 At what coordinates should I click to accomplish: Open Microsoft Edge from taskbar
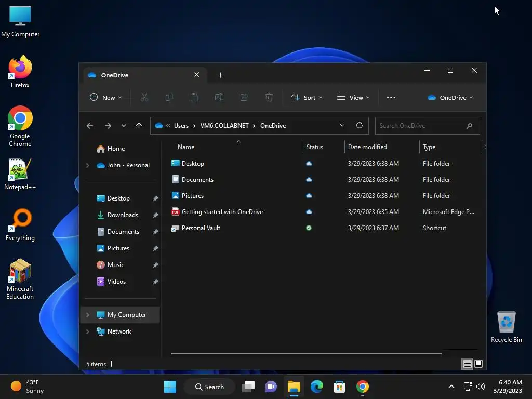(316, 387)
